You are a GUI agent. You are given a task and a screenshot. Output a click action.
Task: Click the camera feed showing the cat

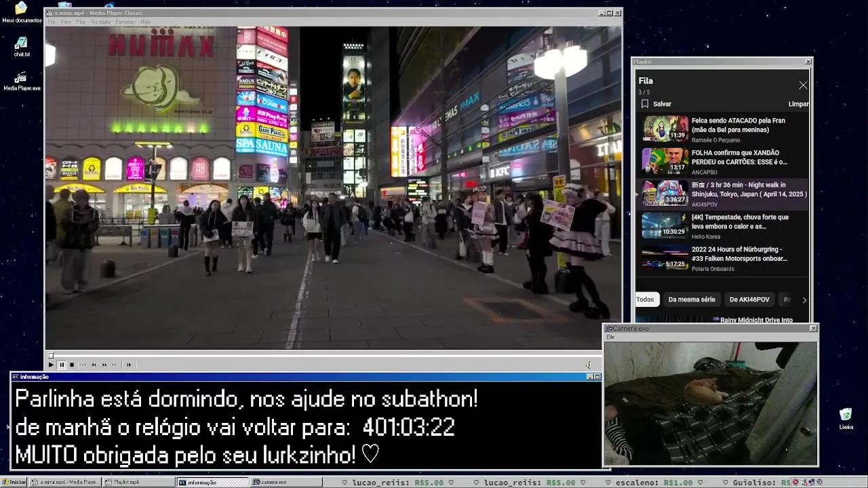coord(711,403)
